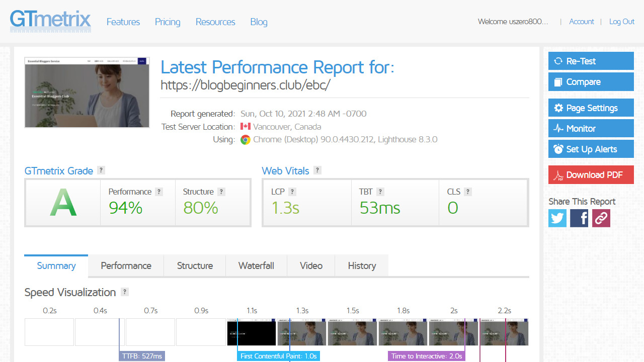Click the First Contentful Paint marker
Viewport: 644px width, 362px height.
278,356
